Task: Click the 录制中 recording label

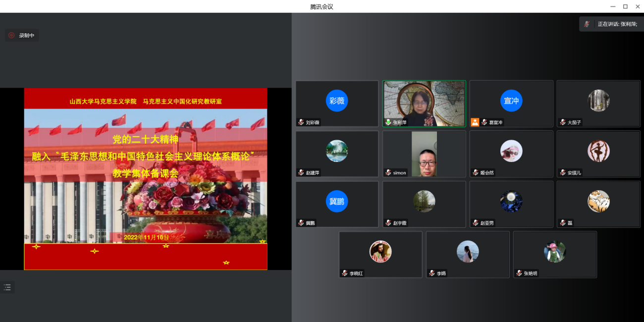Action: click(27, 35)
